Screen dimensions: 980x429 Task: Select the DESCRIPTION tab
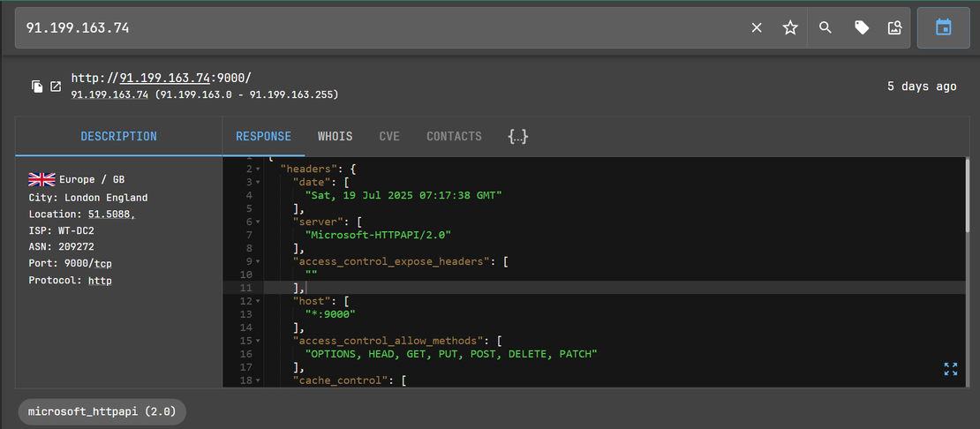click(118, 137)
